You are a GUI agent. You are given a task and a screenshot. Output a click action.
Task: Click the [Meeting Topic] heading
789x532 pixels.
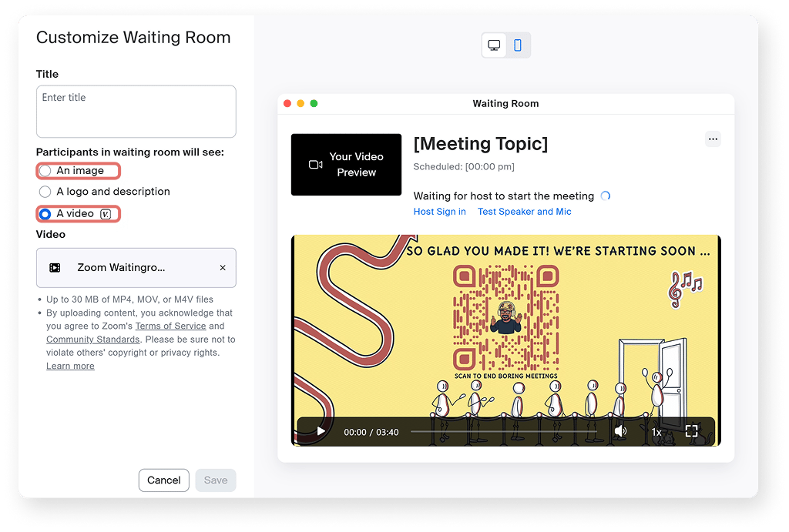click(481, 144)
